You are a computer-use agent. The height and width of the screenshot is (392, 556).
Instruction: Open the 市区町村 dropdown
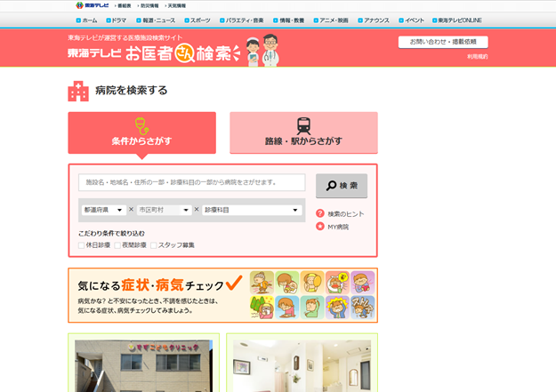click(x=165, y=210)
